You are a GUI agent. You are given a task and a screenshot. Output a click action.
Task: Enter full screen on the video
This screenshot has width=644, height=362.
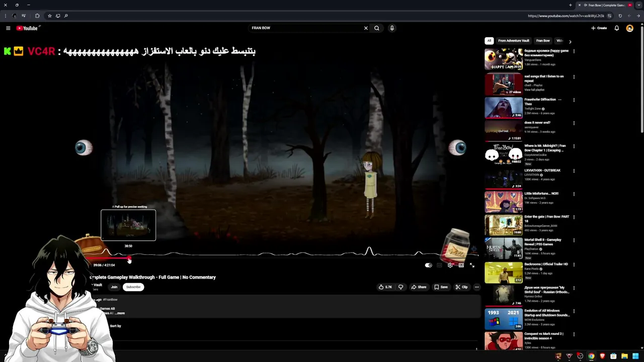tap(472, 265)
